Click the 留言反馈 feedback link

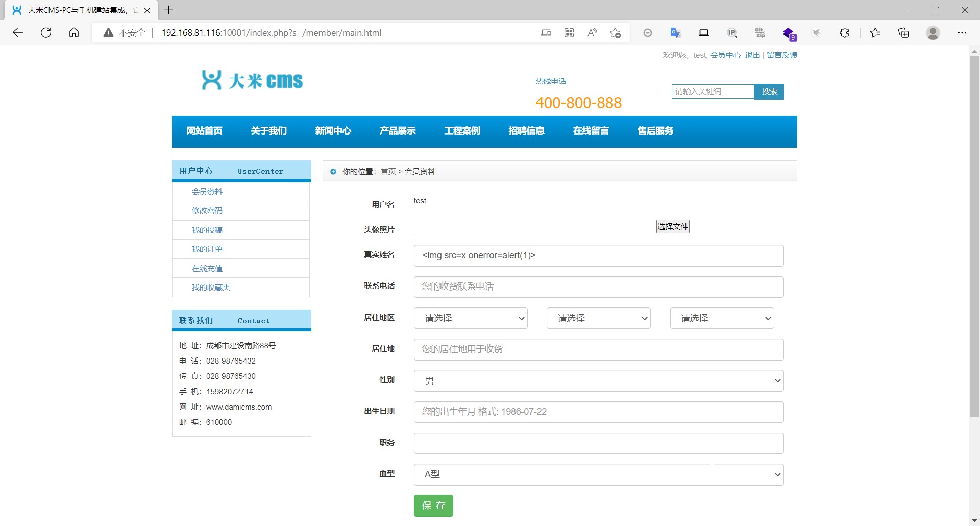coord(781,55)
